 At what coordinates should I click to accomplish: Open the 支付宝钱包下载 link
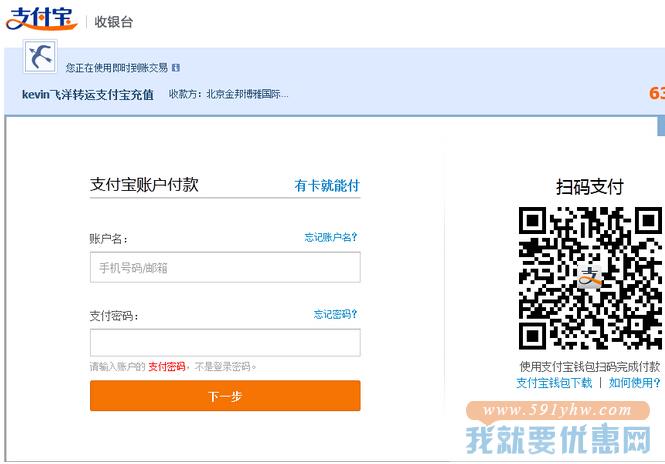(554, 383)
